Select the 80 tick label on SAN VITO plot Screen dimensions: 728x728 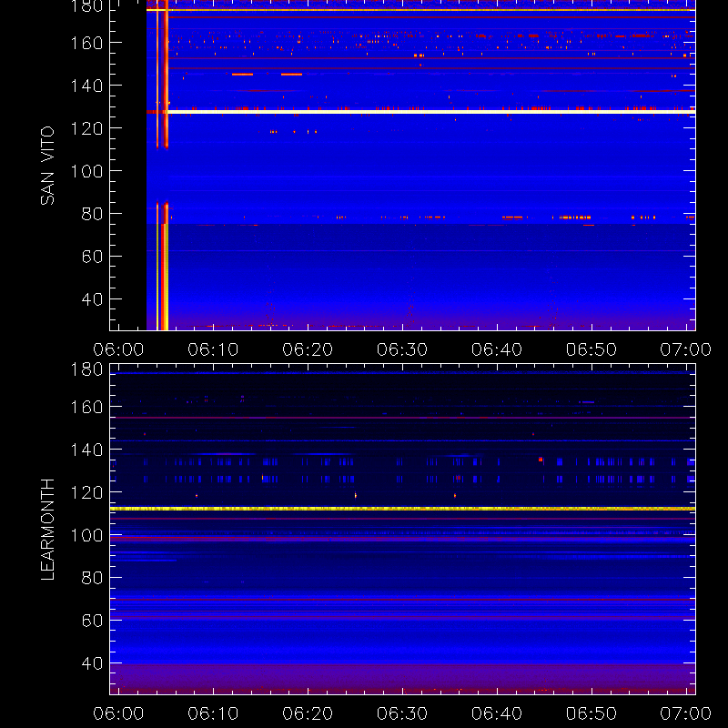click(92, 214)
